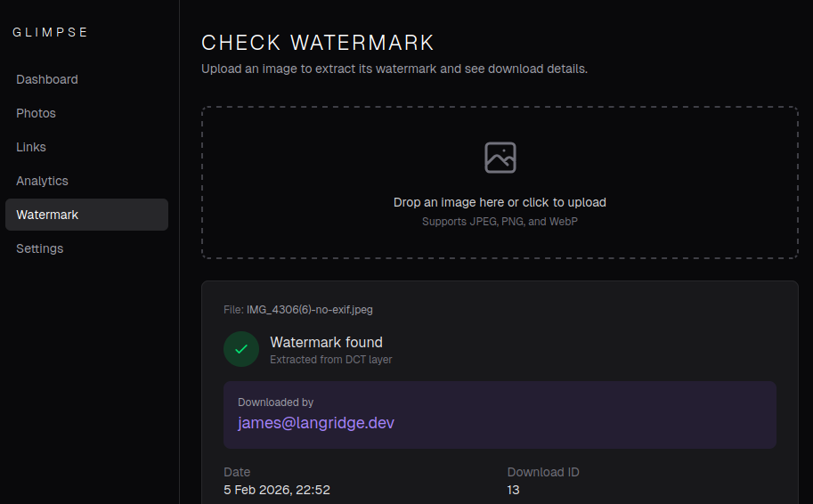Click the 'Supports JPEG, PNG, and WebP' hint
The height and width of the screenshot is (504, 813).
point(500,221)
